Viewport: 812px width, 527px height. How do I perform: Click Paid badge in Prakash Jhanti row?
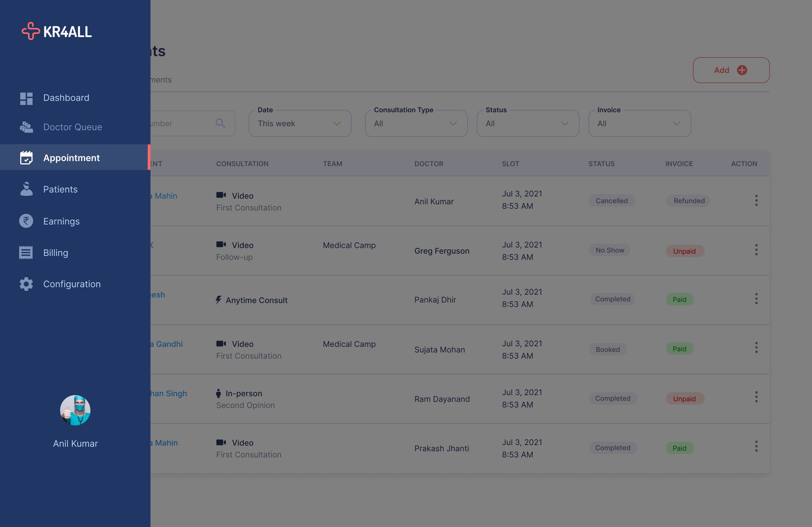point(679,448)
